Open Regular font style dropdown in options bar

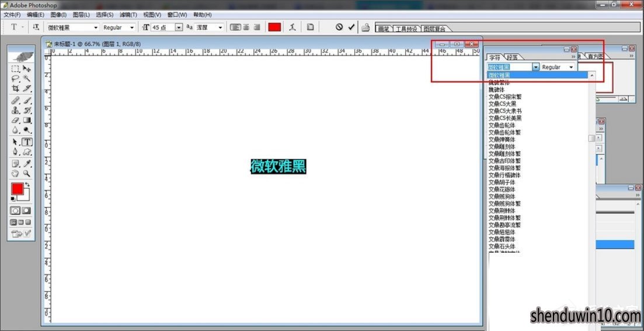tap(132, 27)
